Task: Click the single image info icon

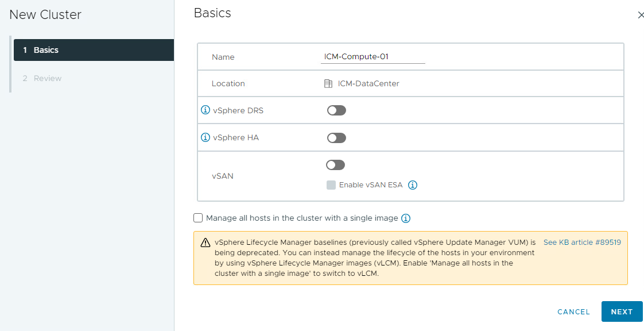Action: point(406,218)
